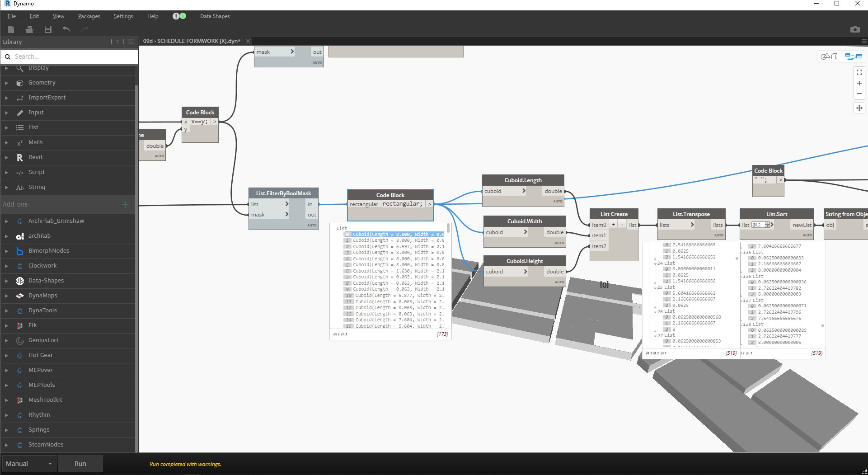Click the Geometry category cube icon
Screen dimensions: 868x475
tap(20, 83)
